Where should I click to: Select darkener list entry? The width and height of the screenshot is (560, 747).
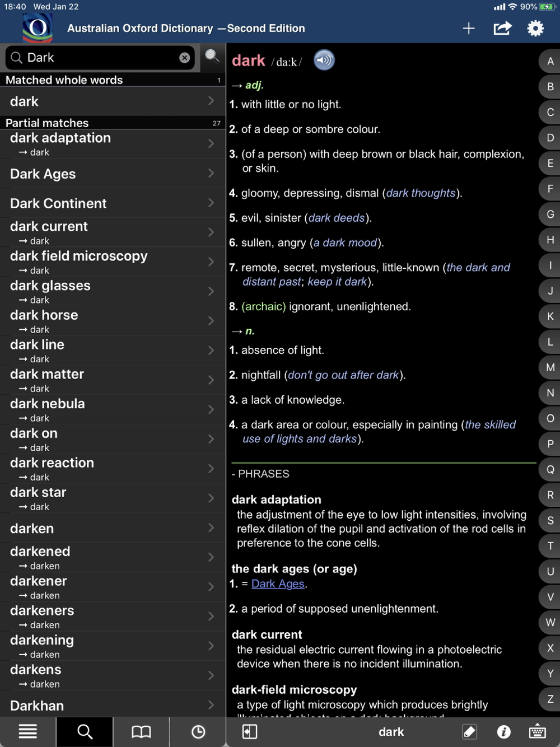coord(112,587)
